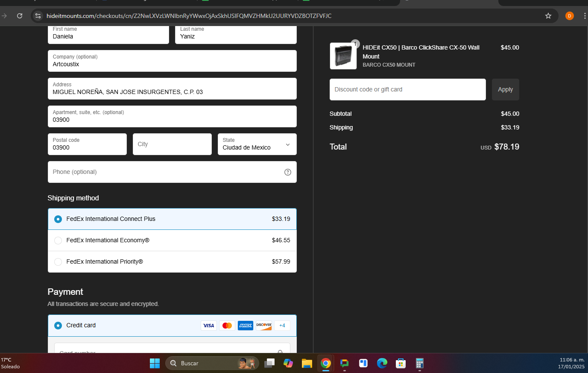Screen dimensions: 588x373
Task: Open the weather widget showing 17°C
Action: (x=11, y=363)
